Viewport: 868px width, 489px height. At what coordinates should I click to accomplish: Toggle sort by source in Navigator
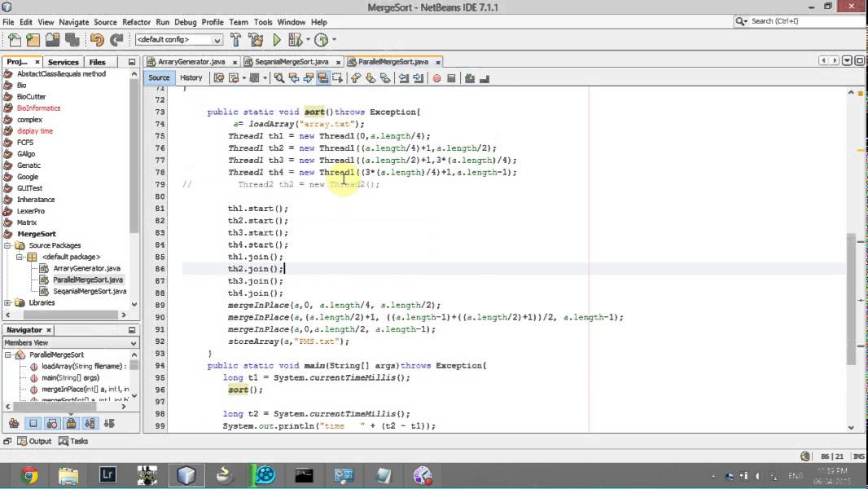click(109, 424)
